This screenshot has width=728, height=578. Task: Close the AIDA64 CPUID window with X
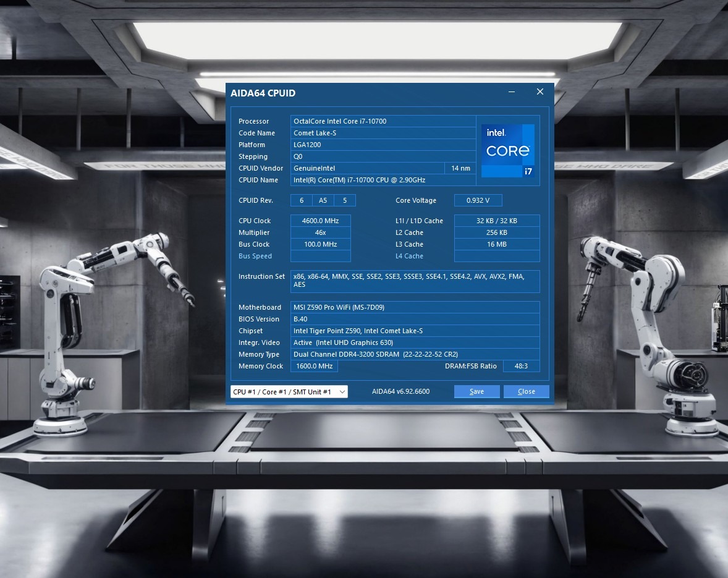coord(540,92)
